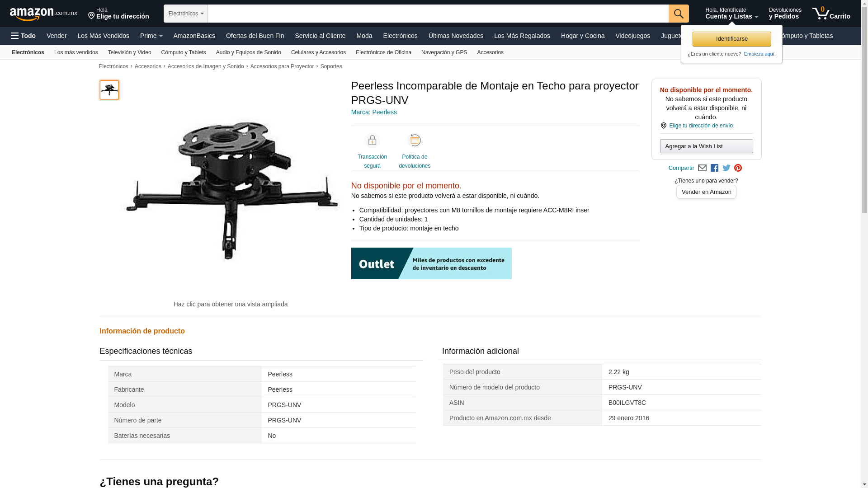Select Celulares y Accesorios subnav tab
The height and width of the screenshot is (488, 868).
[x=318, y=52]
